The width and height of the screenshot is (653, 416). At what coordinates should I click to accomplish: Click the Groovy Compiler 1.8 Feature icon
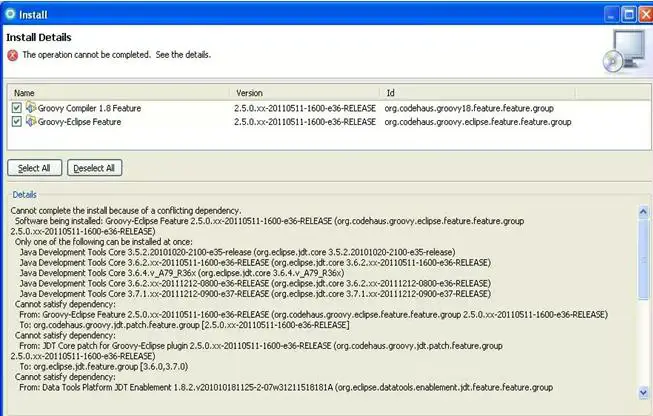(31, 107)
